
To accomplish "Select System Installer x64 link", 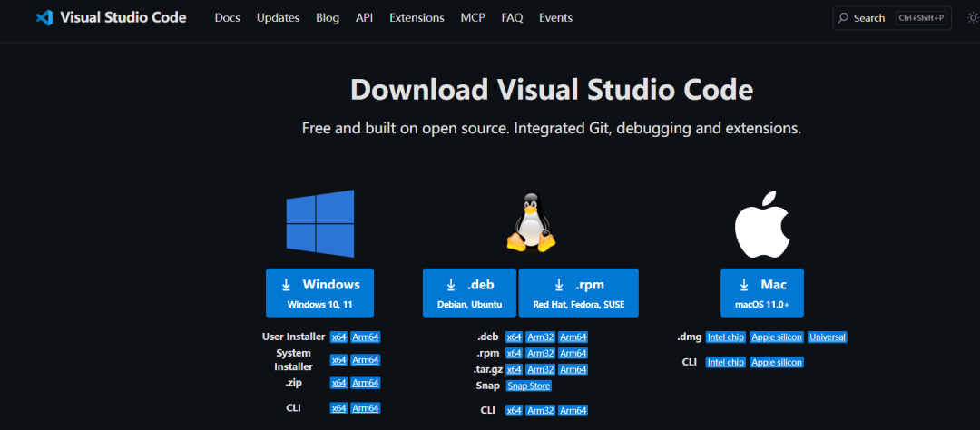I will click(338, 360).
